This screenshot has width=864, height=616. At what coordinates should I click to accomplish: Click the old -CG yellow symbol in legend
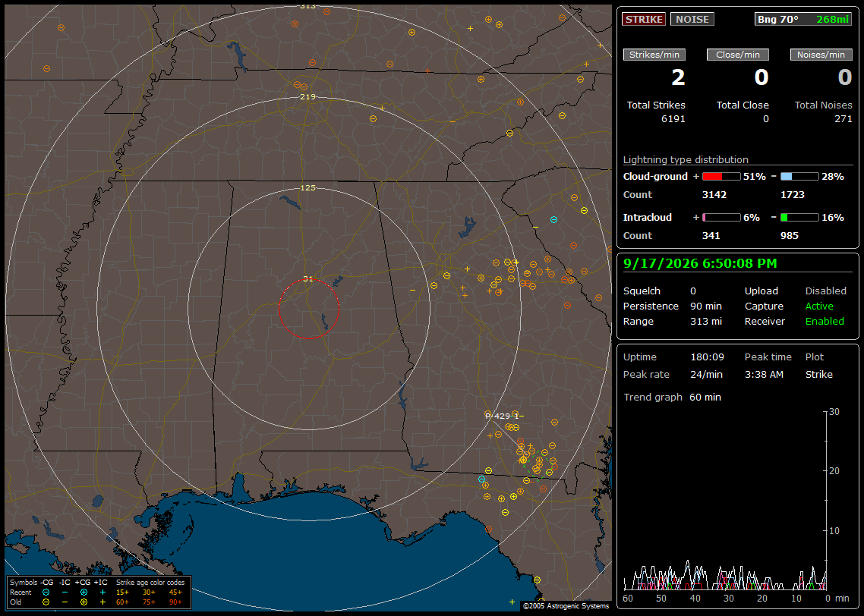[46, 602]
